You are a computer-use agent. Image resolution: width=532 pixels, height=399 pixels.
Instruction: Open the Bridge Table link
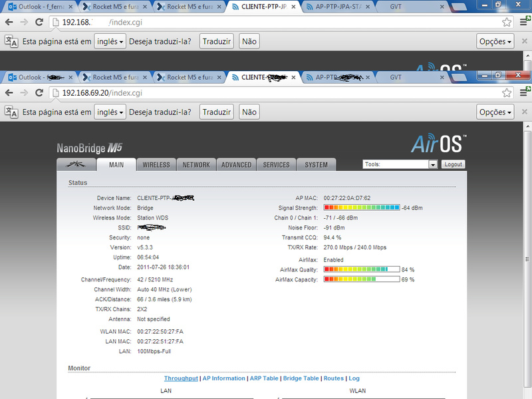(301, 378)
